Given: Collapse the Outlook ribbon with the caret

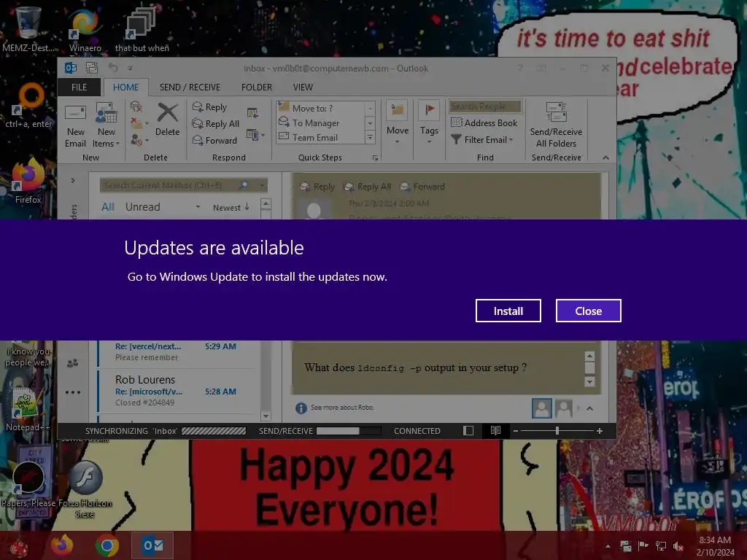Looking at the screenshot, I should (605, 157).
